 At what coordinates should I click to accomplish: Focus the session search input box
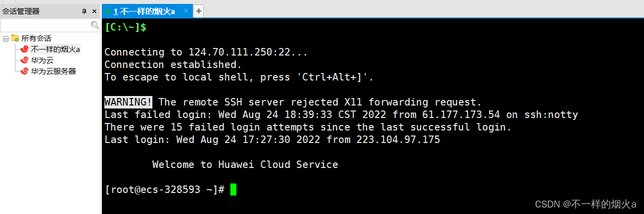coord(45,25)
